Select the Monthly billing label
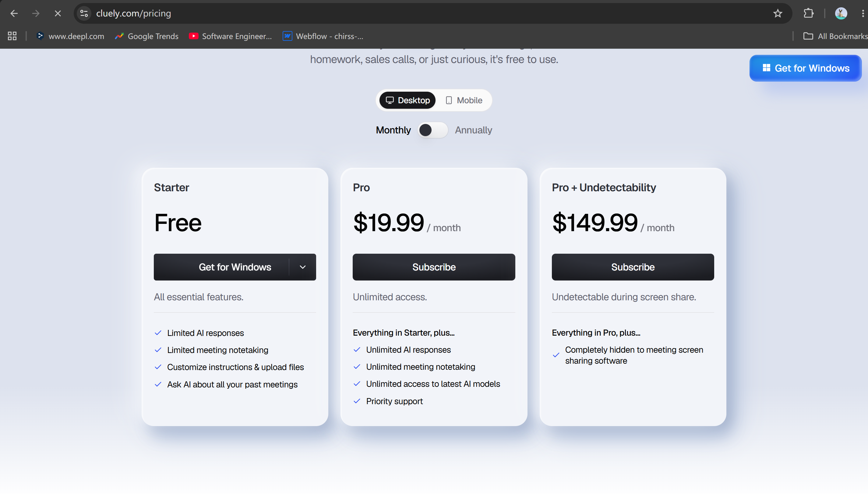868x494 pixels. click(393, 130)
